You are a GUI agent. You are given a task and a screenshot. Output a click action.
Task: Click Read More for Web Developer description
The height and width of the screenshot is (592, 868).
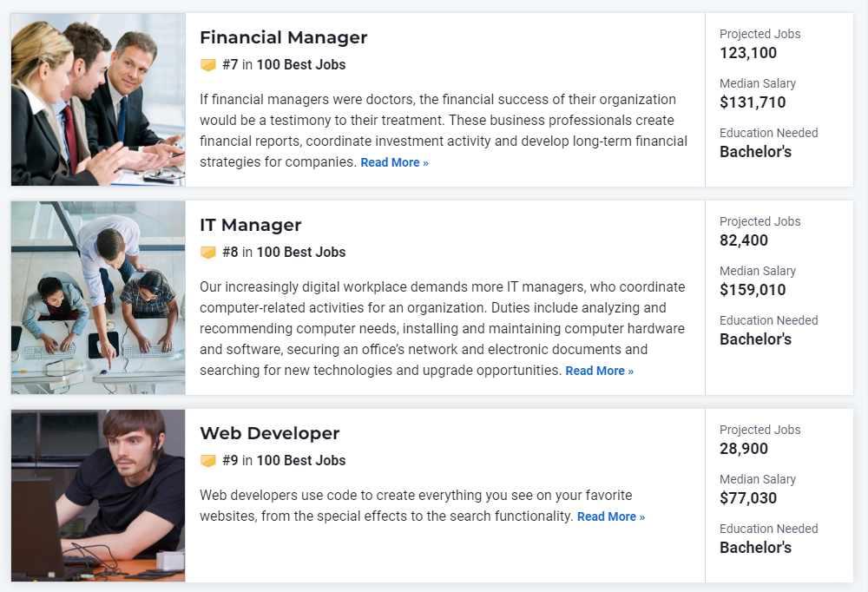pos(611,516)
